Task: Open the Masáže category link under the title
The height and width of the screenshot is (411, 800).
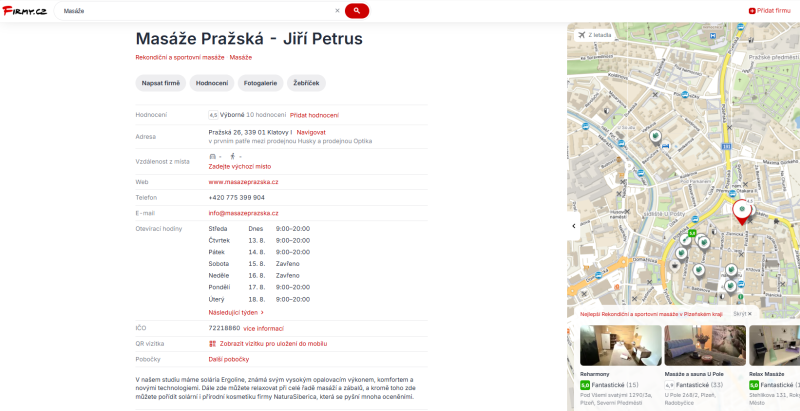Action: (x=241, y=58)
